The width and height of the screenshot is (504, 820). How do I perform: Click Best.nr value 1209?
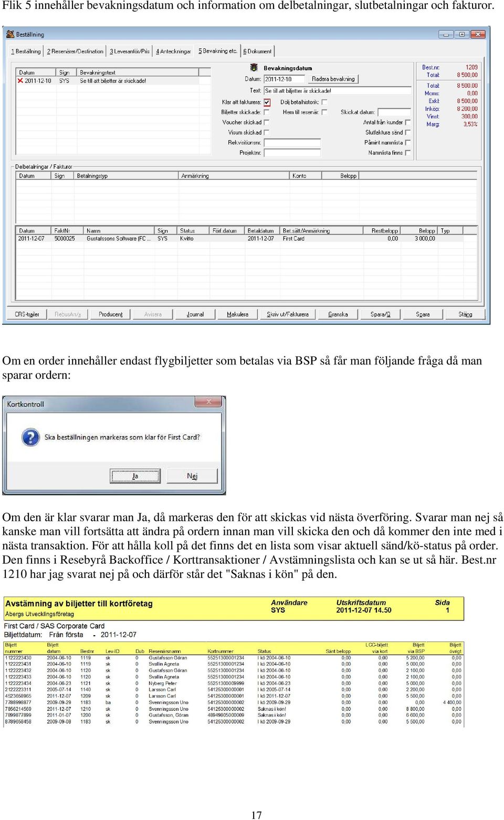click(471, 67)
